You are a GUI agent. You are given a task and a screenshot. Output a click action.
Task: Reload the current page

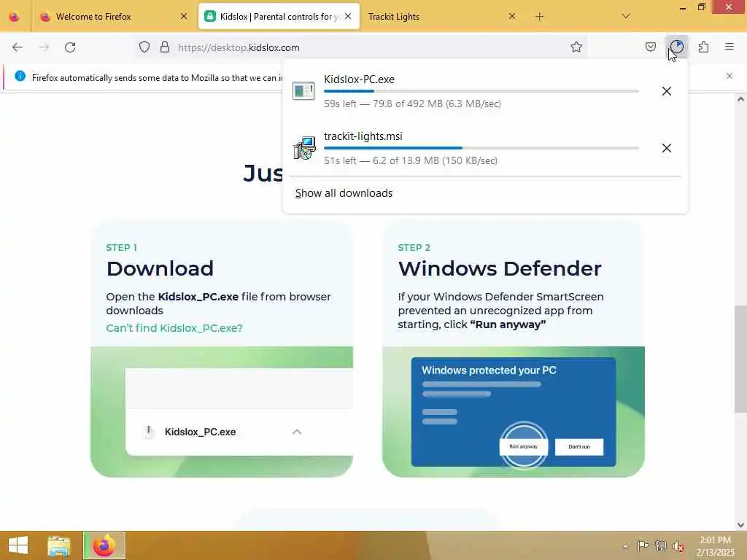[x=70, y=47]
